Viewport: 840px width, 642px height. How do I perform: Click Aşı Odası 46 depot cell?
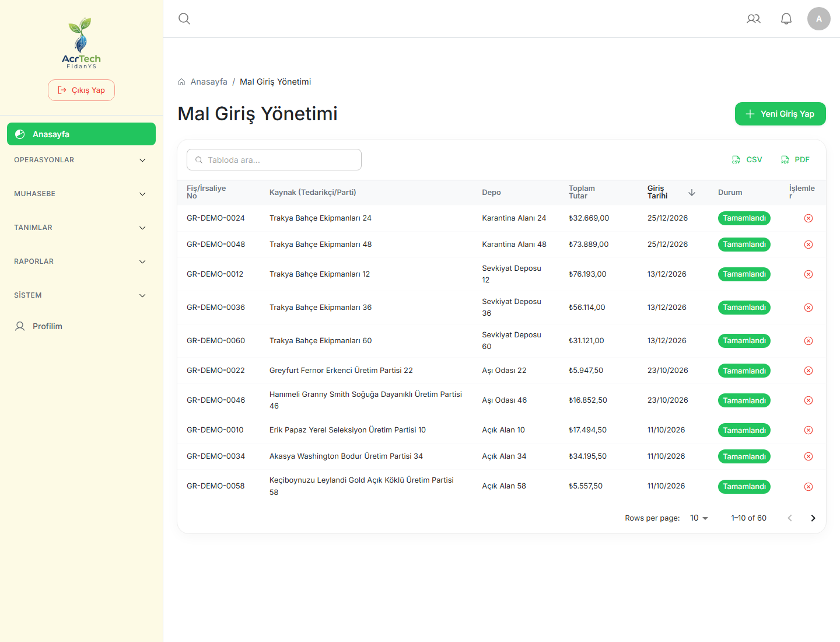[505, 400]
